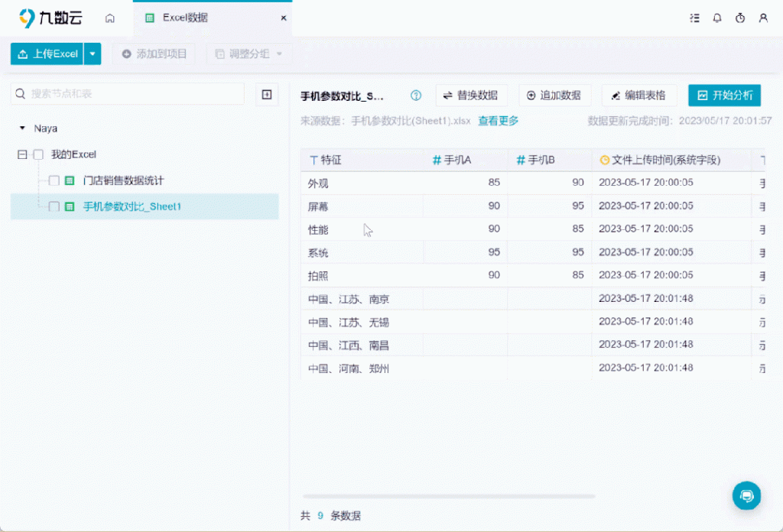Screen dimensions: 783x532
Task: Switch to the Excel数据 tab
Action: coord(185,18)
